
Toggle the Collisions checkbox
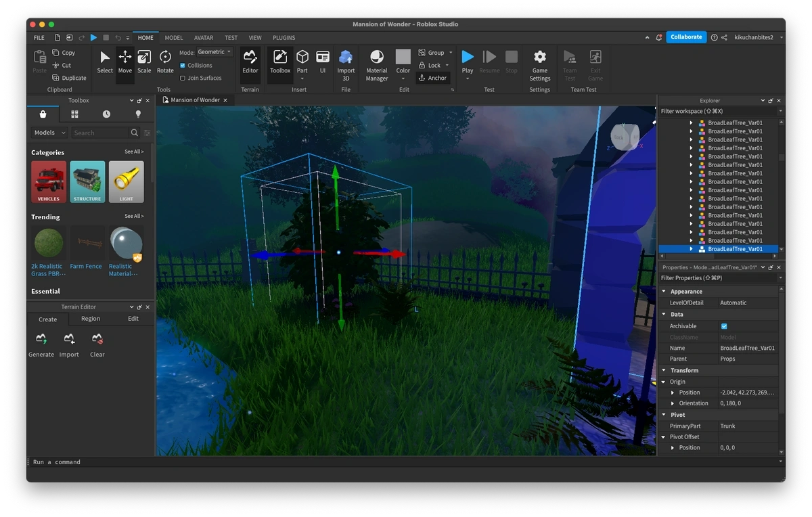pyautogui.click(x=183, y=66)
